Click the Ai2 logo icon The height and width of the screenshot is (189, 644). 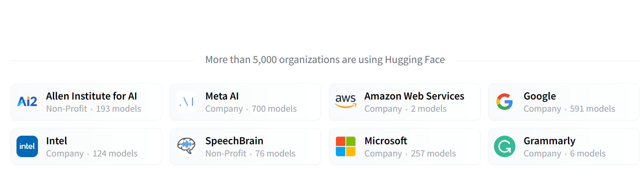pyautogui.click(x=27, y=102)
